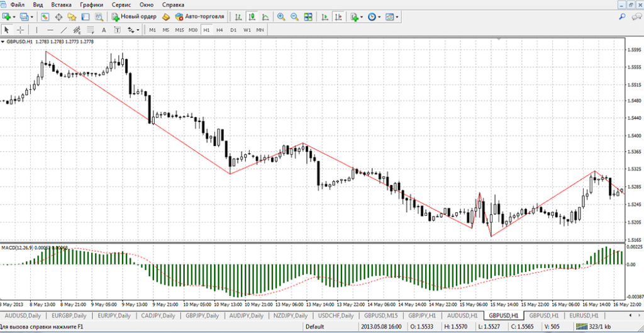Select the arrows objects icon

(131, 30)
